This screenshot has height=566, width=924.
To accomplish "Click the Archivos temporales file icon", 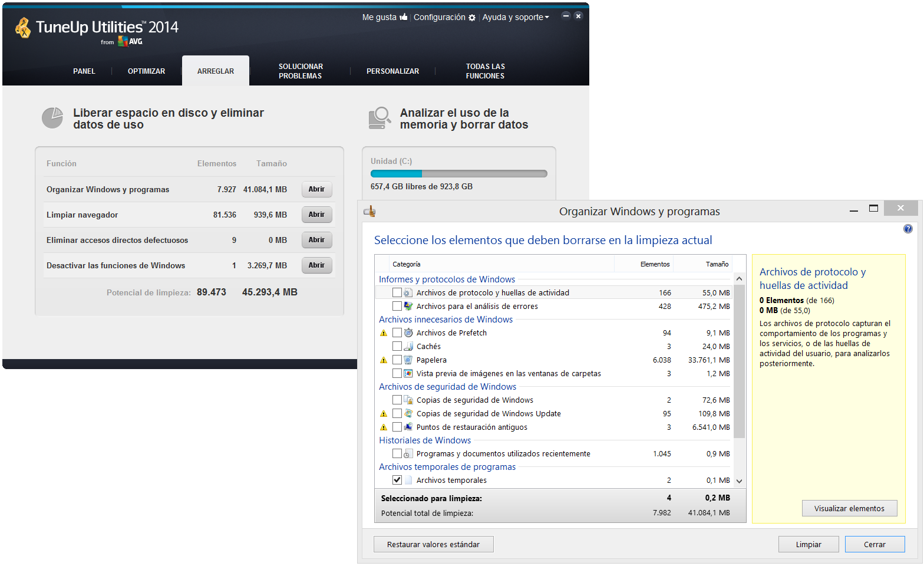I will click(408, 480).
